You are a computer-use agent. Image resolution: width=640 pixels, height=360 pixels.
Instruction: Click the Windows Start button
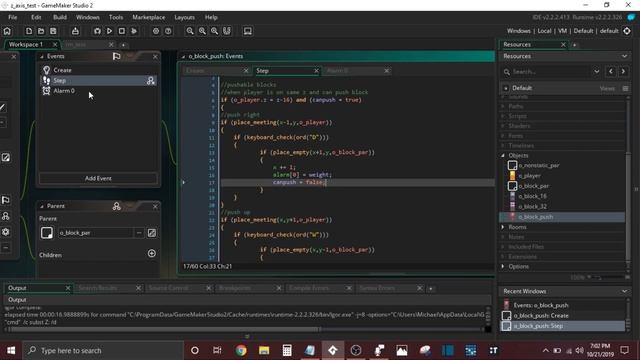tap(11, 350)
